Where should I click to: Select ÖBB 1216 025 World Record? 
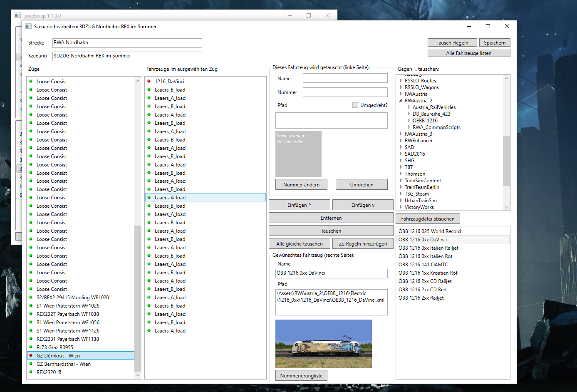pos(429,231)
